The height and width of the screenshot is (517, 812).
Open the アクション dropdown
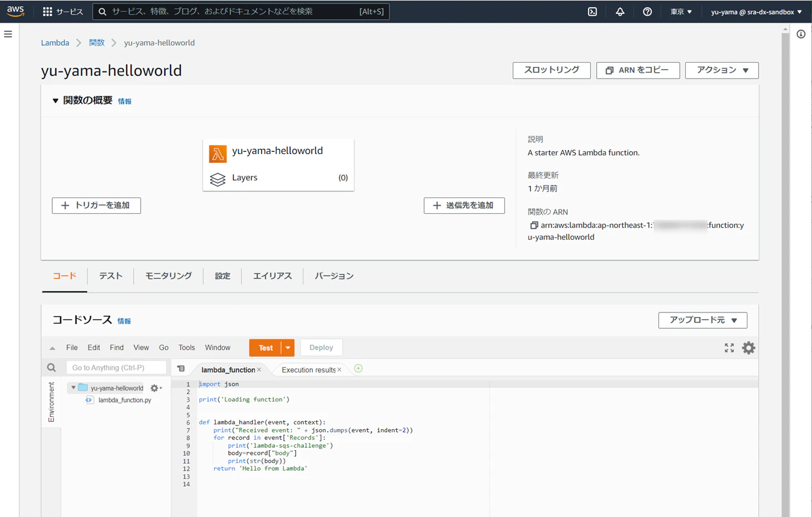[x=722, y=70]
